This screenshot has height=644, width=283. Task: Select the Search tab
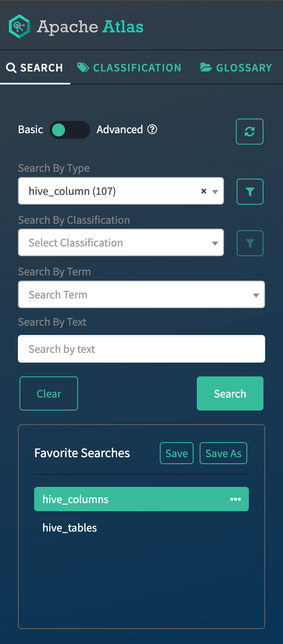tap(35, 68)
